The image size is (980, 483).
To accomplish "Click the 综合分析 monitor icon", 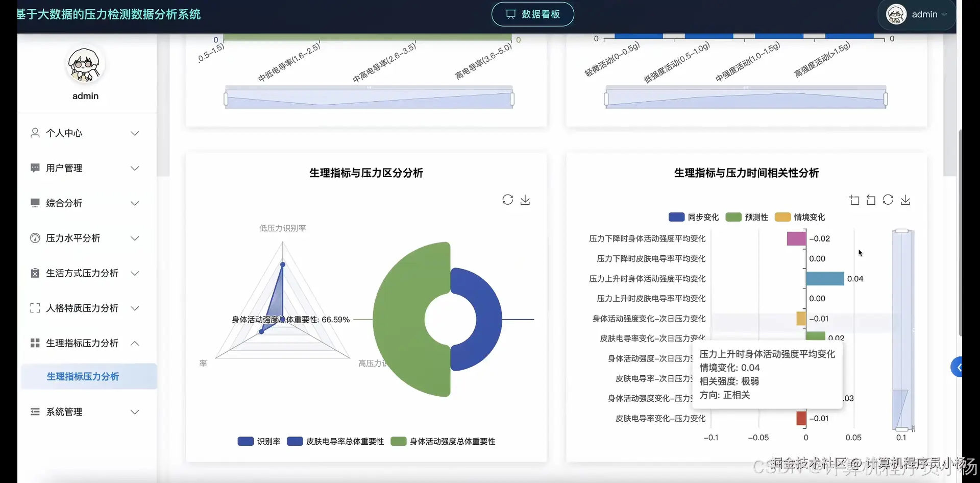I will pos(35,203).
